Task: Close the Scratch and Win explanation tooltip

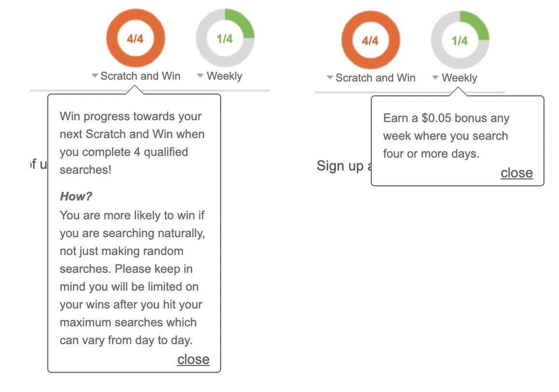Action: click(193, 359)
